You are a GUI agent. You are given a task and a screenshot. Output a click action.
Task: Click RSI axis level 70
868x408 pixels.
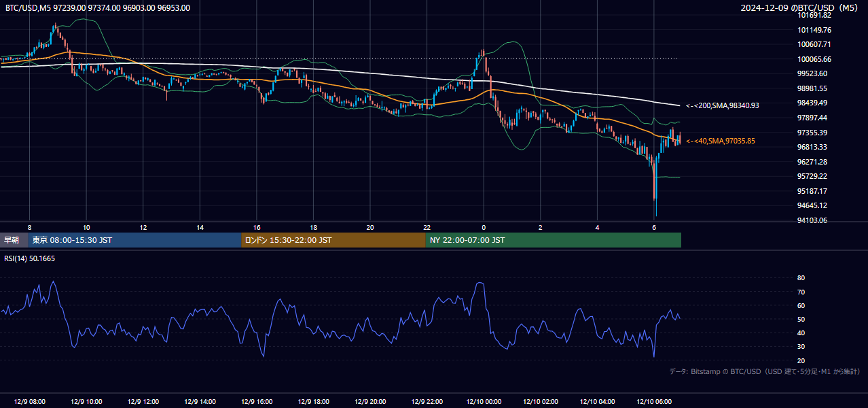(801, 292)
